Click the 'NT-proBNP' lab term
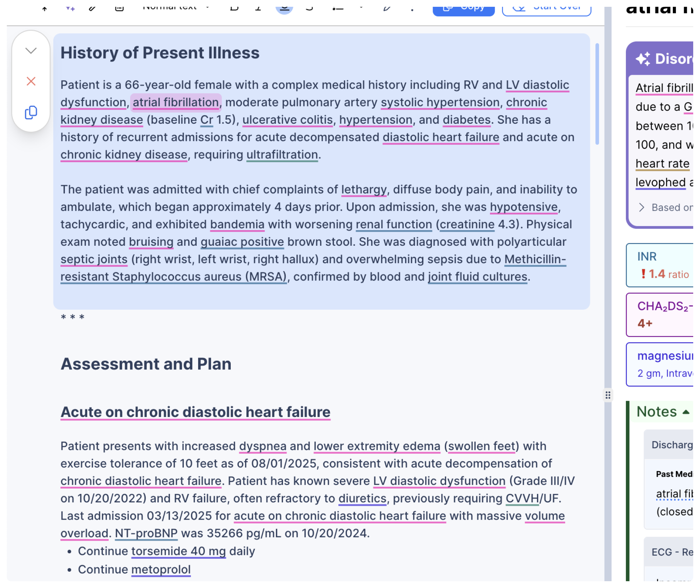 [x=146, y=534]
